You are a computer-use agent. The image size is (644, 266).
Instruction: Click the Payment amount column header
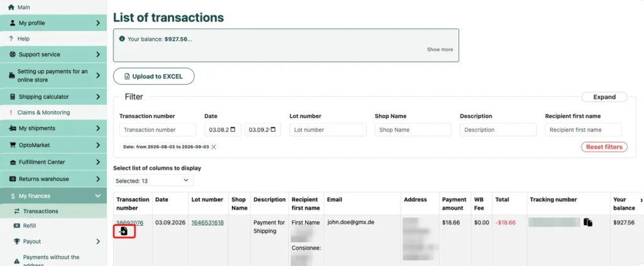454,204
